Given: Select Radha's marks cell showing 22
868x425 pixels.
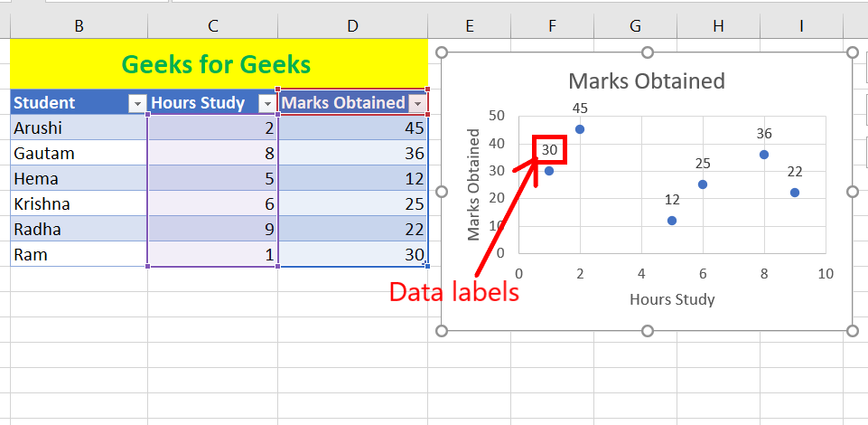Looking at the screenshot, I should coord(353,229).
